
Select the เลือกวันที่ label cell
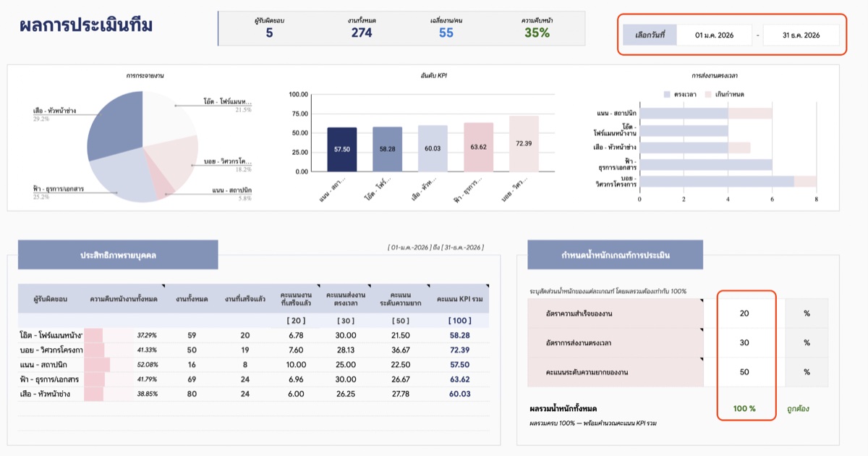pyautogui.click(x=650, y=35)
